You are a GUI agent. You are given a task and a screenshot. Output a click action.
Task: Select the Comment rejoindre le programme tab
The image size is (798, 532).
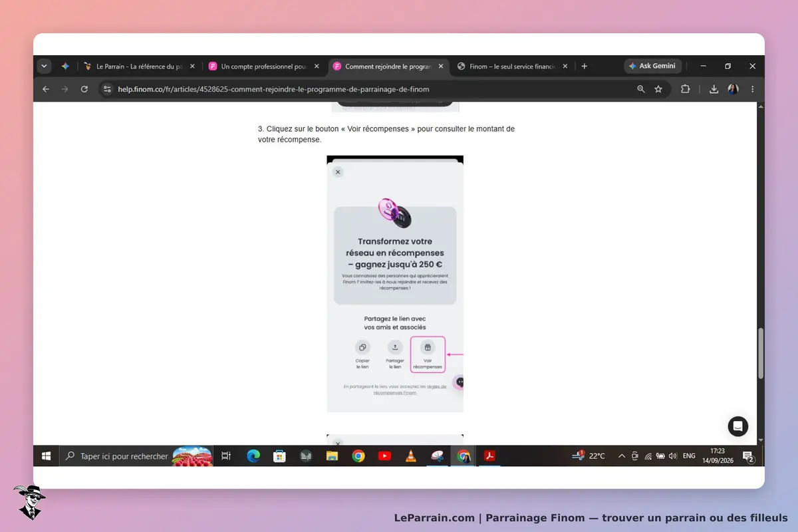click(x=389, y=66)
